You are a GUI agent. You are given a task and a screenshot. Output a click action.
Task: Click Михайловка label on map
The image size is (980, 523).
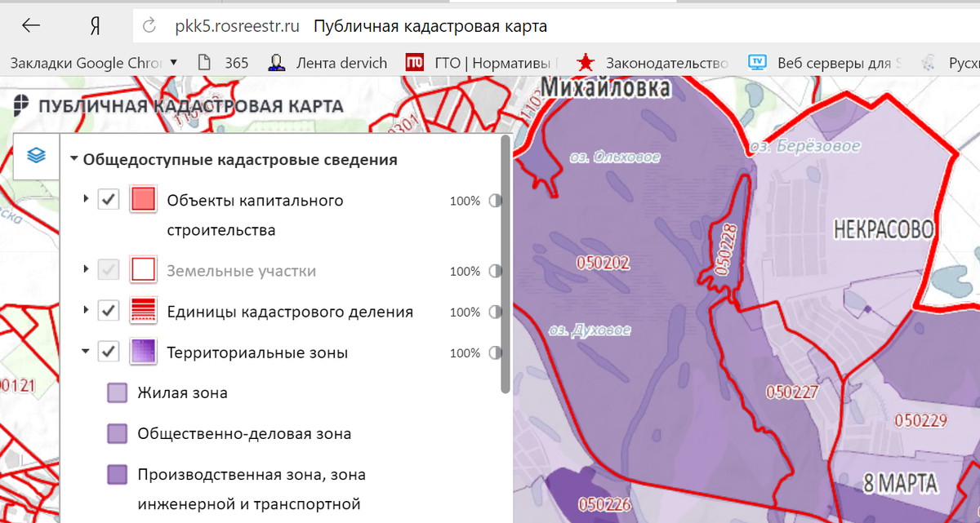pos(605,86)
